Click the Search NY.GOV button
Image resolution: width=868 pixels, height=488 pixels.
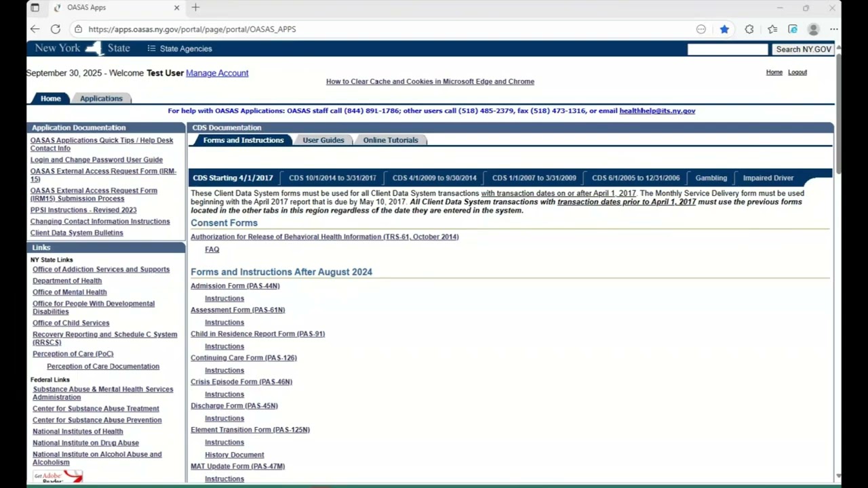pos(803,49)
